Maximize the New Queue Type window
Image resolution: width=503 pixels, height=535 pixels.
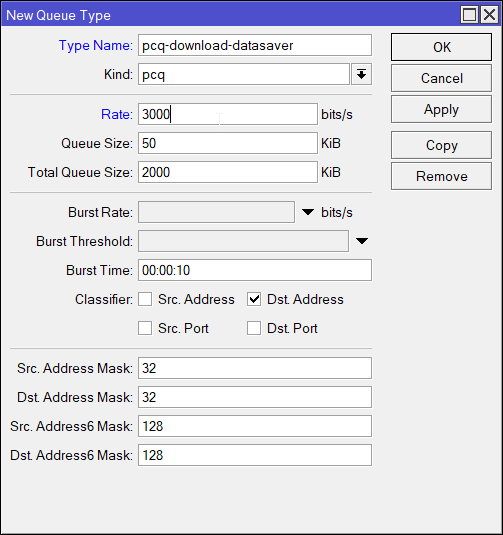coord(469,15)
